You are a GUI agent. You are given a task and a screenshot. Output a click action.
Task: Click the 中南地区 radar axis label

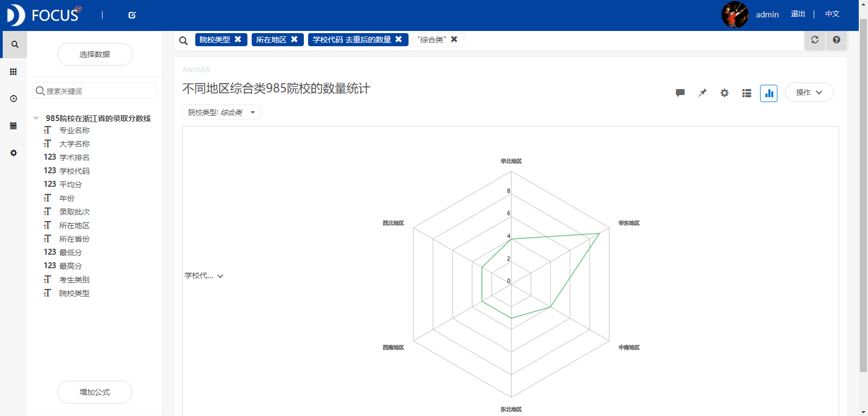click(629, 348)
